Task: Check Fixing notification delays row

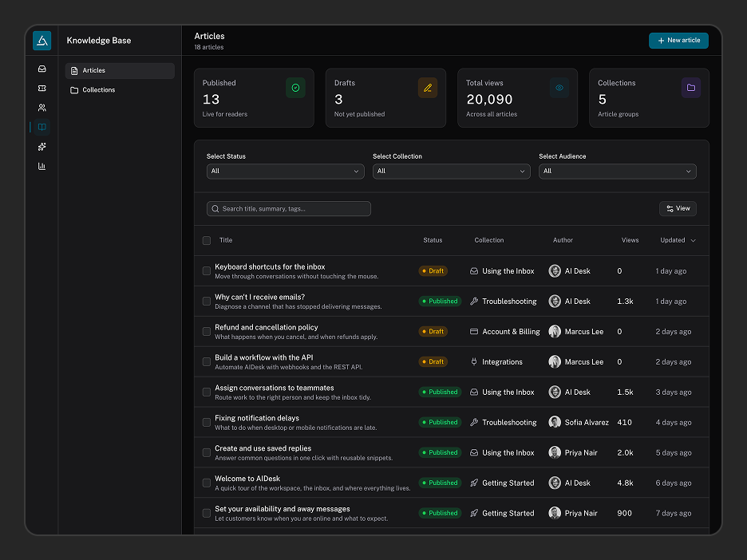Action: tap(206, 422)
